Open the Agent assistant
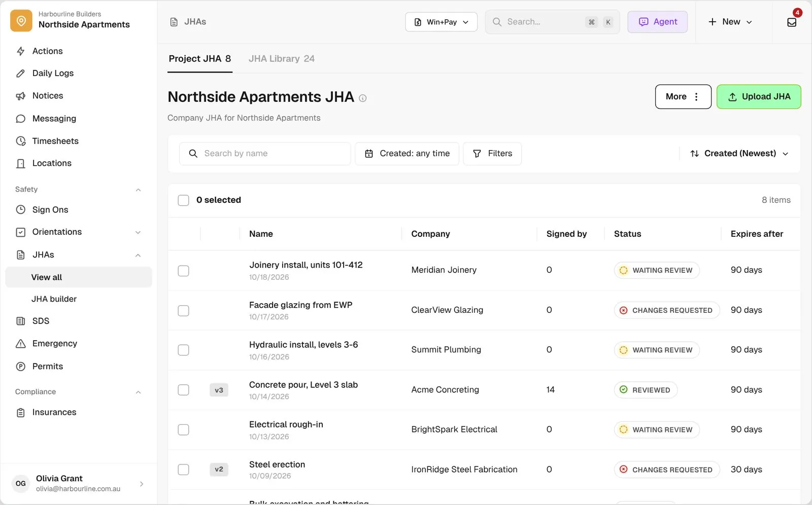Viewport: 812px width, 505px height. pyautogui.click(x=658, y=22)
